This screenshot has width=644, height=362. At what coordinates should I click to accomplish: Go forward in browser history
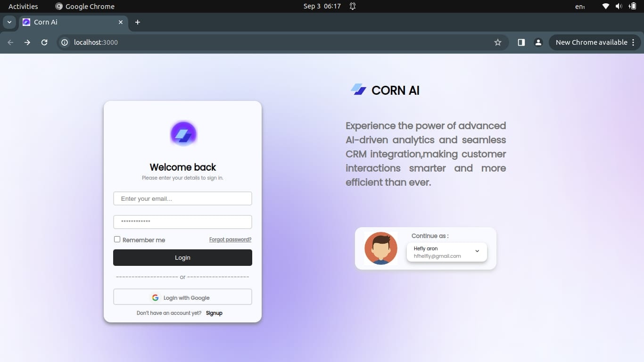pyautogui.click(x=27, y=42)
